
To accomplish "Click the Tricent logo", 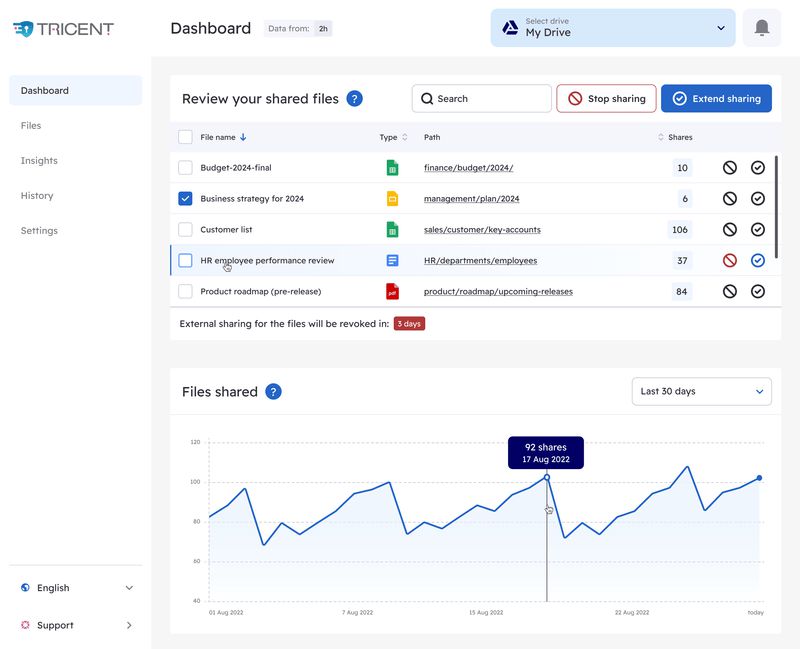I will click(x=63, y=29).
